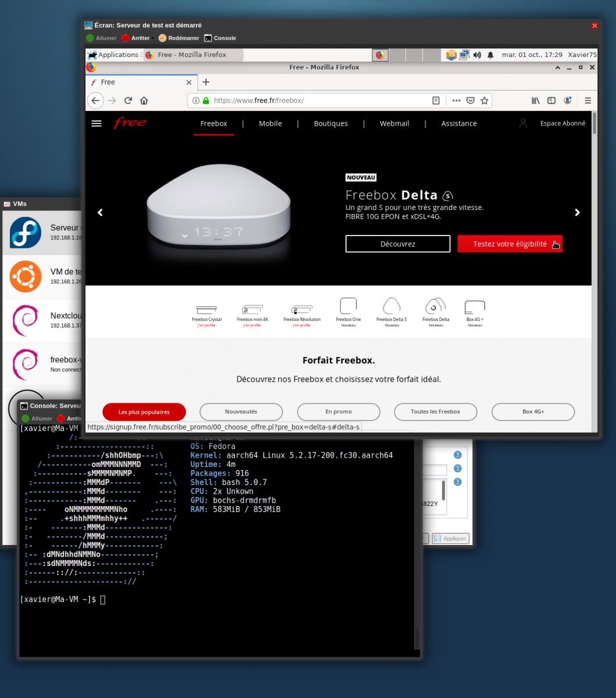616x698 pixels.
Task: Click the Firefox home icon
Action: click(144, 101)
